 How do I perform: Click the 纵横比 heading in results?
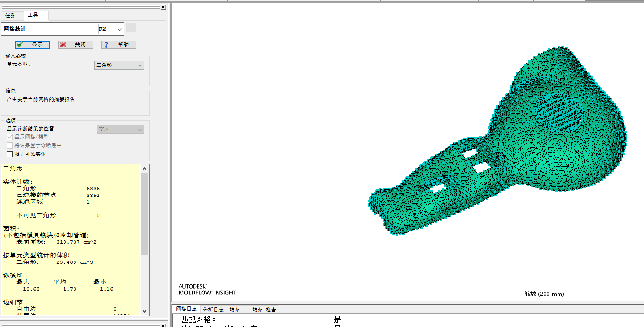click(14, 275)
